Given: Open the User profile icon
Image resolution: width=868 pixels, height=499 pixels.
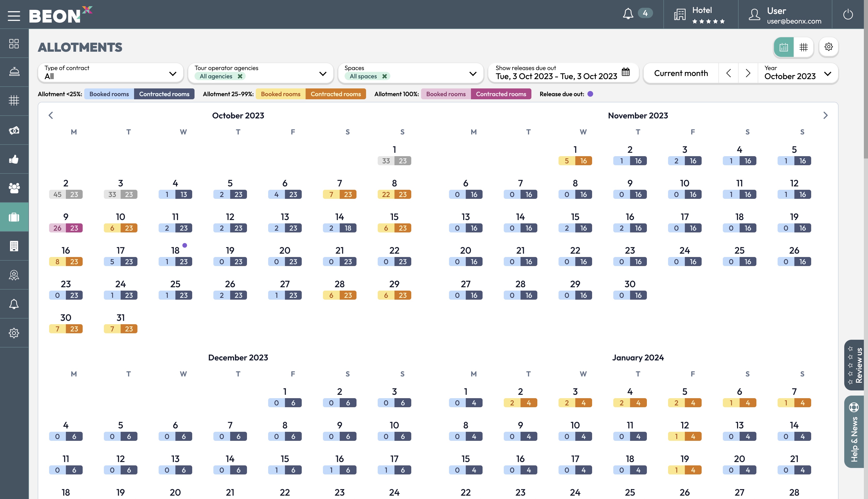Looking at the screenshot, I should coord(754,15).
